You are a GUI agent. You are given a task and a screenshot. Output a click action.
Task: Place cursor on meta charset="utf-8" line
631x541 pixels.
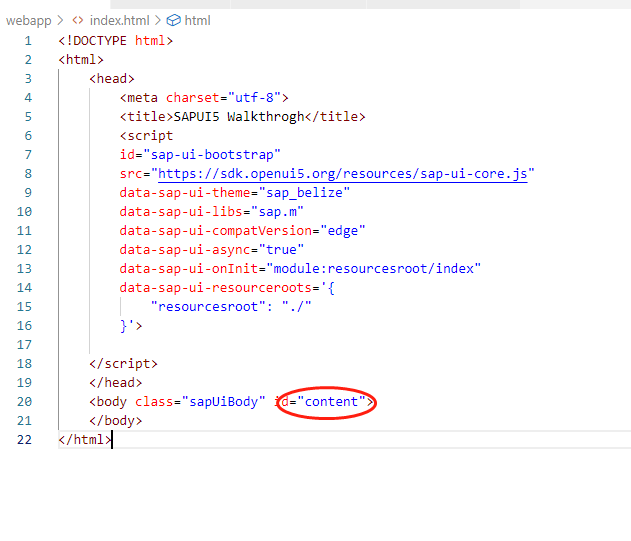[x=204, y=98]
